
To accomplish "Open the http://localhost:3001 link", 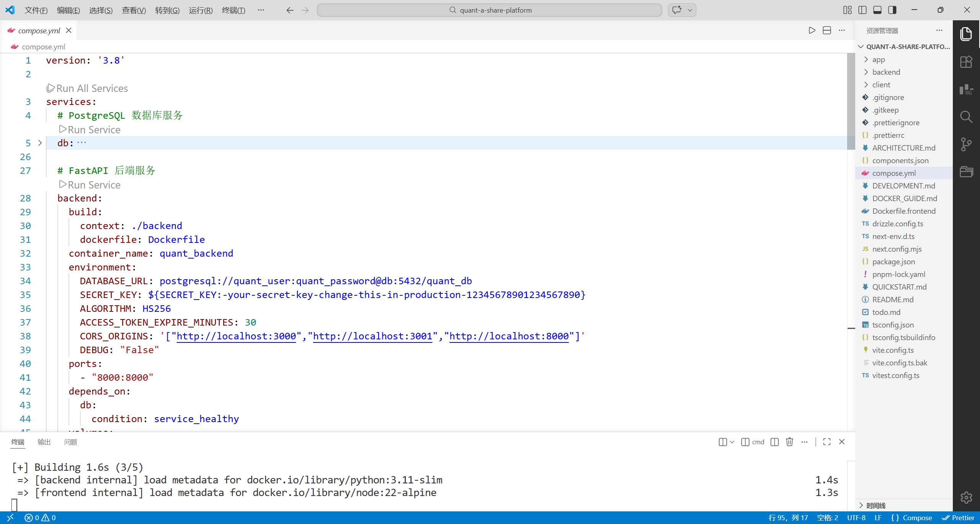I will [x=372, y=336].
